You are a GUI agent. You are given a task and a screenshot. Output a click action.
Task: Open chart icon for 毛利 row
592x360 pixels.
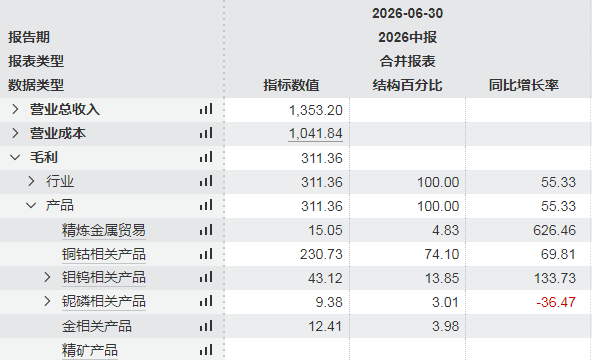pos(206,157)
